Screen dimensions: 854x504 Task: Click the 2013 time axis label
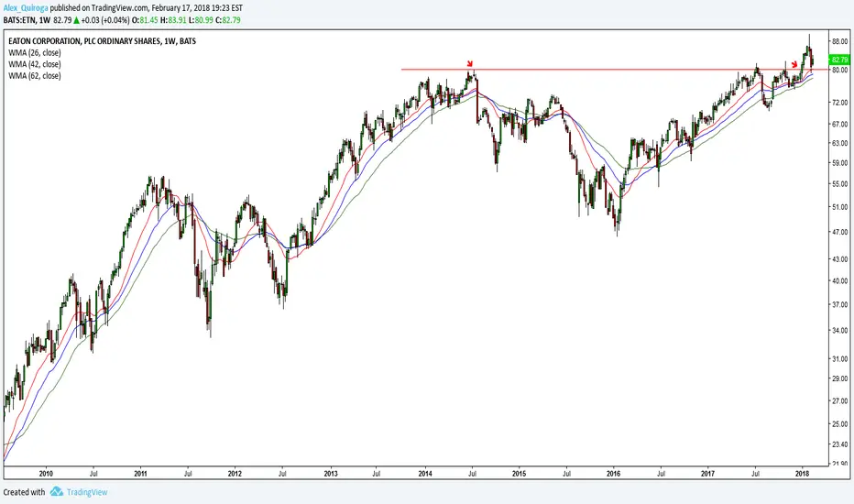tap(331, 474)
